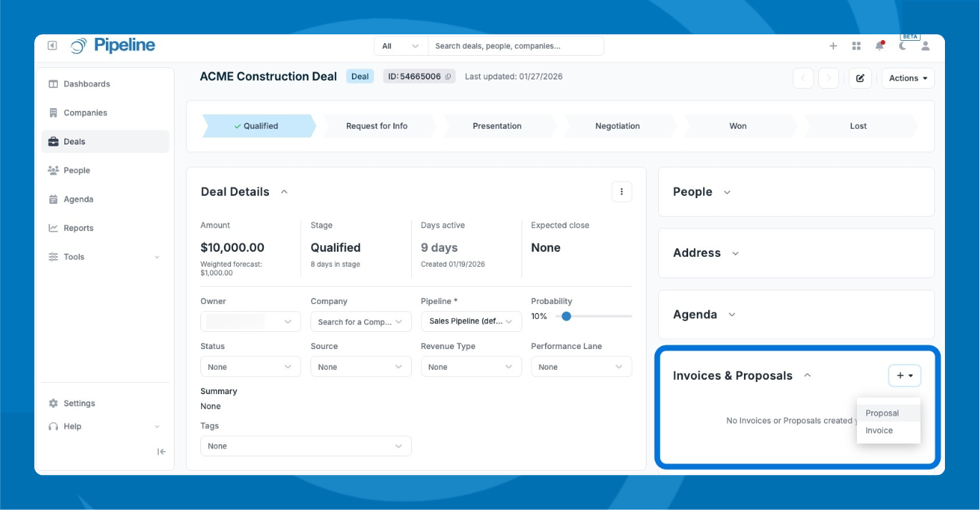Collapse the Deal Details section
This screenshot has height=510, width=980.
(284, 192)
